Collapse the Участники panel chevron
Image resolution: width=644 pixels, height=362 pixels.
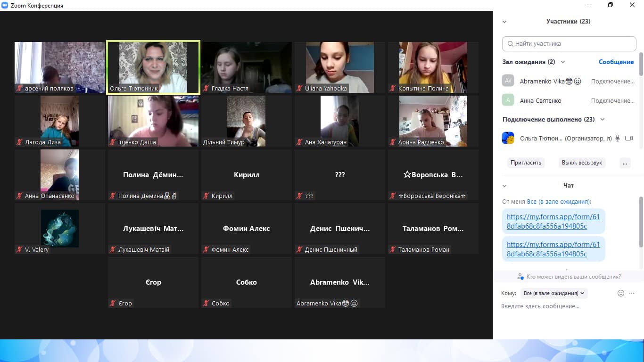[504, 22]
